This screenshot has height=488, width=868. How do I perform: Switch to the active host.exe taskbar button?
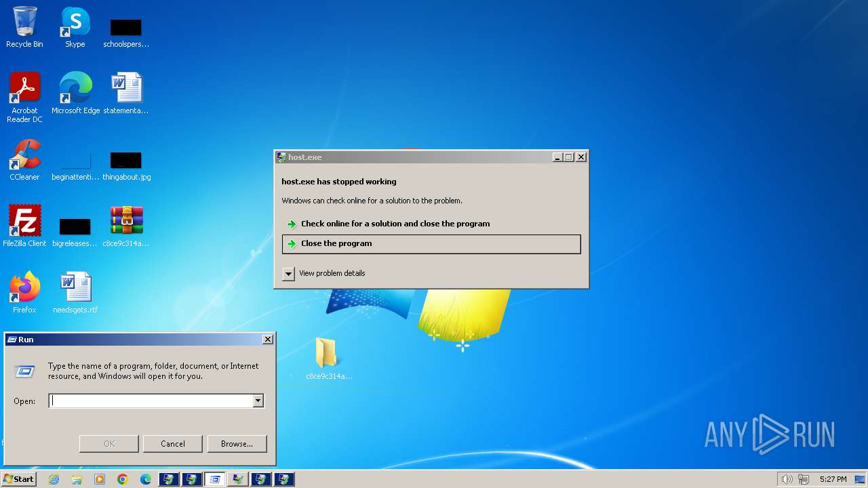(x=237, y=479)
